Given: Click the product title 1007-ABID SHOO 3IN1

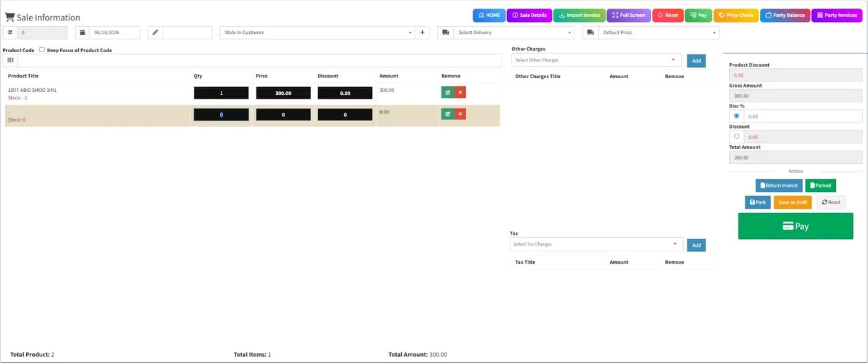Looking at the screenshot, I should pyautogui.click(x=32, y=90).
